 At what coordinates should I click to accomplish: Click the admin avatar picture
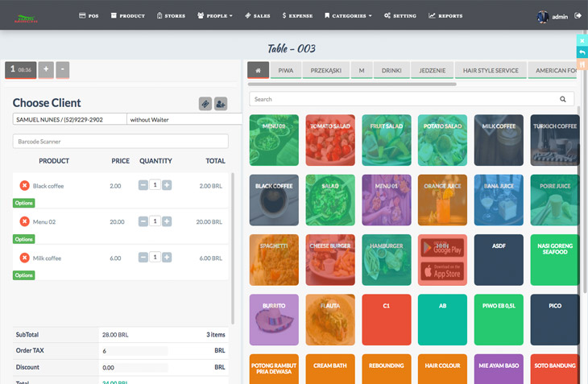tap(543, 16)
